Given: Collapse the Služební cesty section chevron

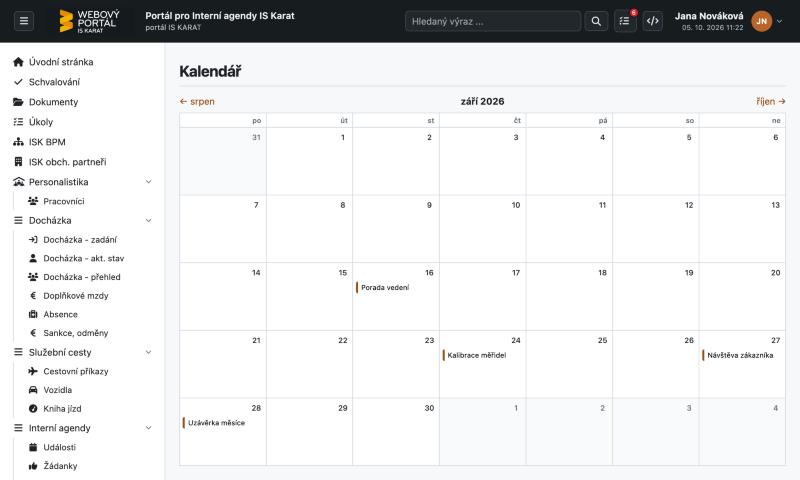Looking at the screenshot, I should click(x=148, y=352).
